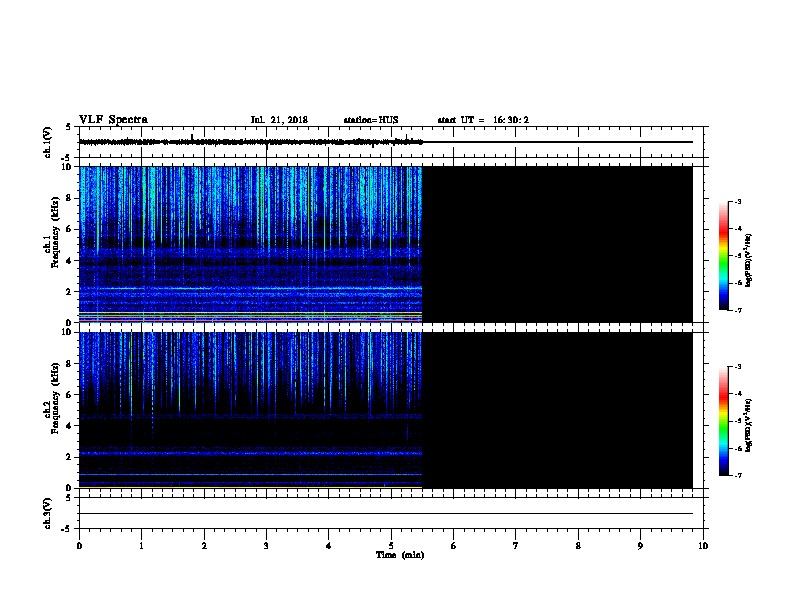
Task: Click the flat ch.3 voltage trace line
Action: point(386,514)
